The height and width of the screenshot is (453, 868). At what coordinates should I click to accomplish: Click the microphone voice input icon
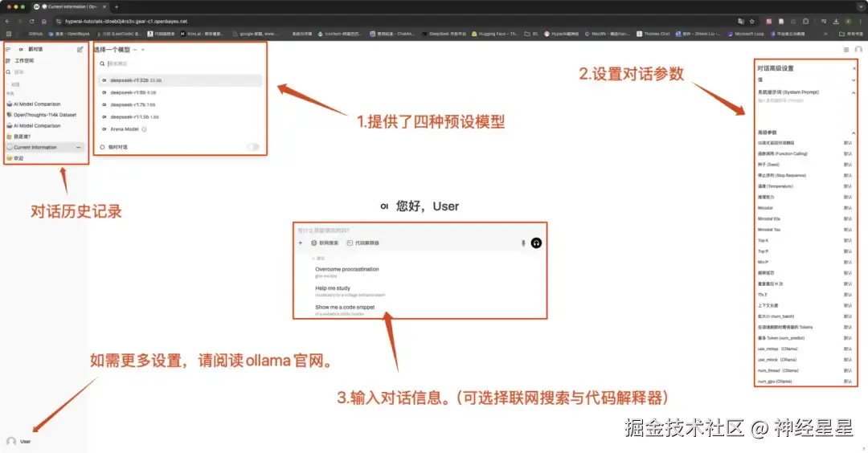pyautogui.click(x=523, y=243)
